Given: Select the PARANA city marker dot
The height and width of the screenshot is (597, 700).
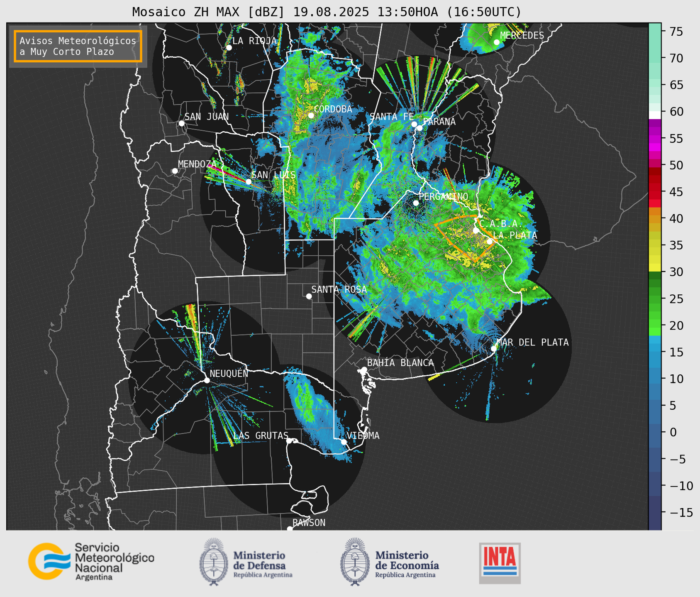Looking at the screenshot, I should pyautogui.click(x=420, y=128).
